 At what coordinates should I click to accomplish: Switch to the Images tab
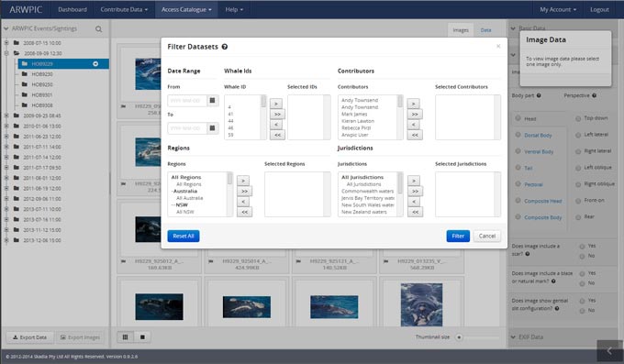coord(461,30)
